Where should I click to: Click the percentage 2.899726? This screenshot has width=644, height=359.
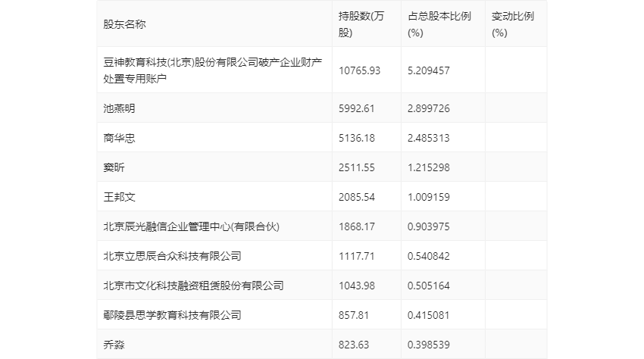tap(428, 108)
